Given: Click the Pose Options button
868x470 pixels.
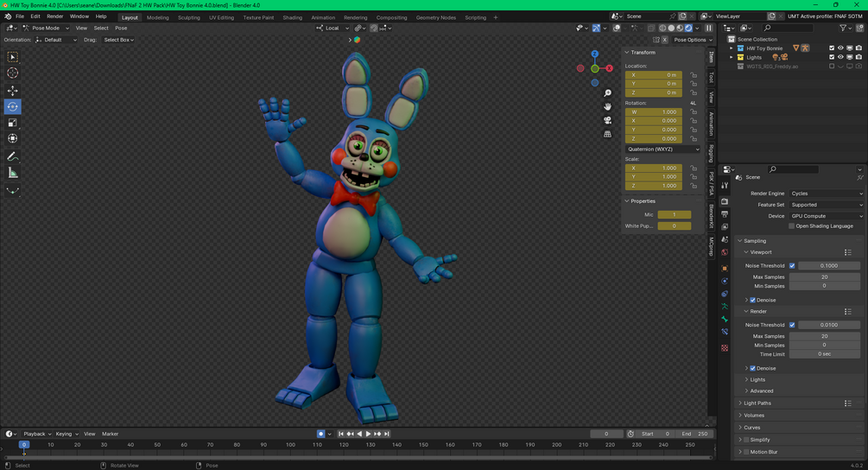Looking at the screenshot, I should pyautogui.click(x=690, y=40).
